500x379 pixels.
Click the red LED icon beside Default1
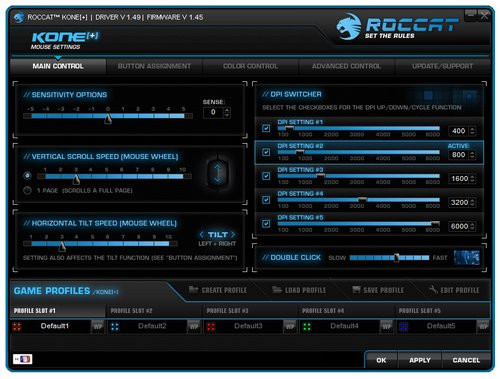pyautogui.click(x=17, y=327)
